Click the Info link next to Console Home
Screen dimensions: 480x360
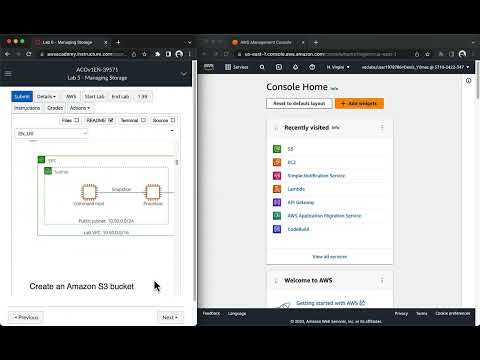[334, 88]
